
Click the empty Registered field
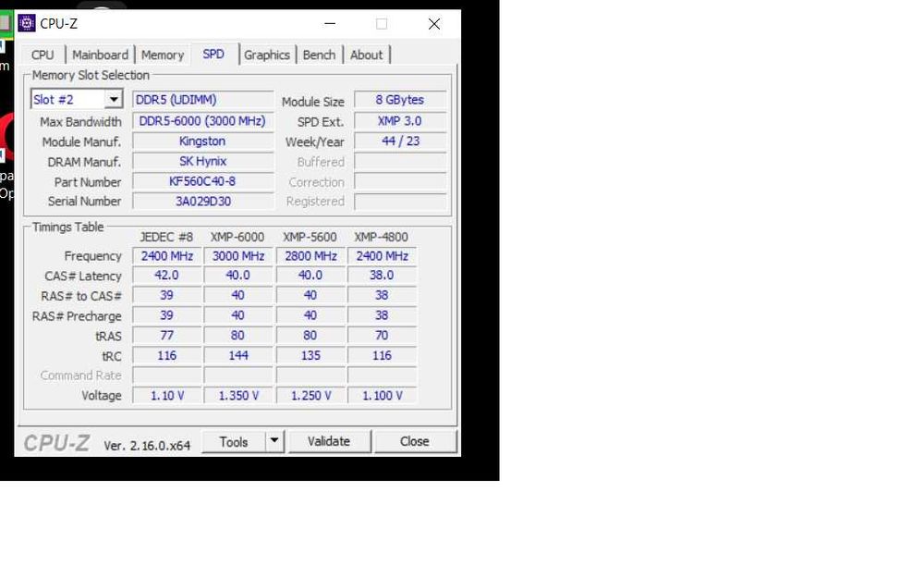(x=400, y=201)
